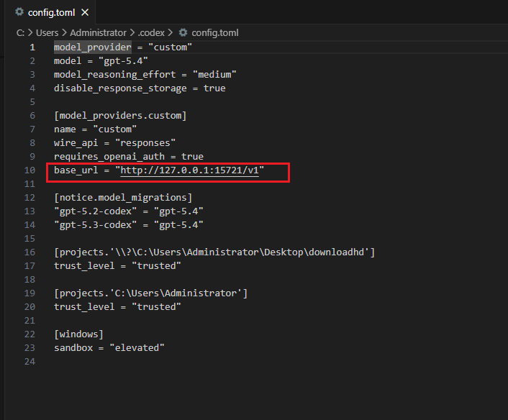Viewport: 508px width, 420px height.
Task: Click the base_url key on line 10
Action: [76, 170]
